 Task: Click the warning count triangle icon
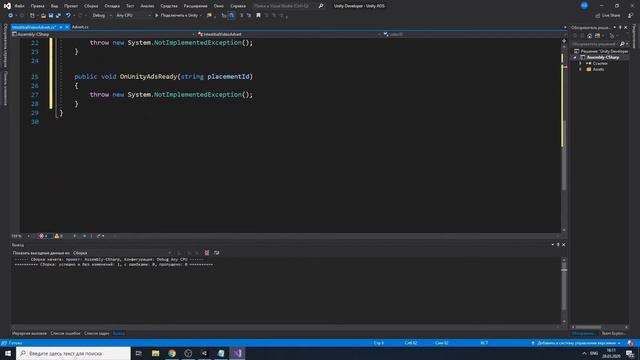click(x=57, y=236)
